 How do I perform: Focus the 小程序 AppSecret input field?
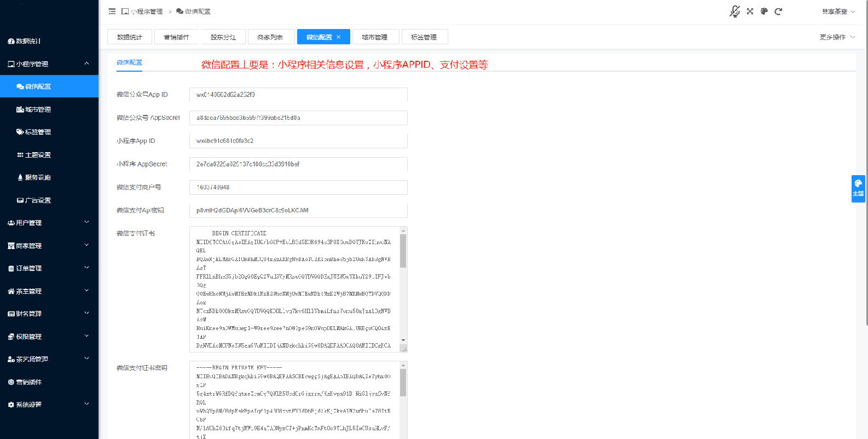click(298, 164)
